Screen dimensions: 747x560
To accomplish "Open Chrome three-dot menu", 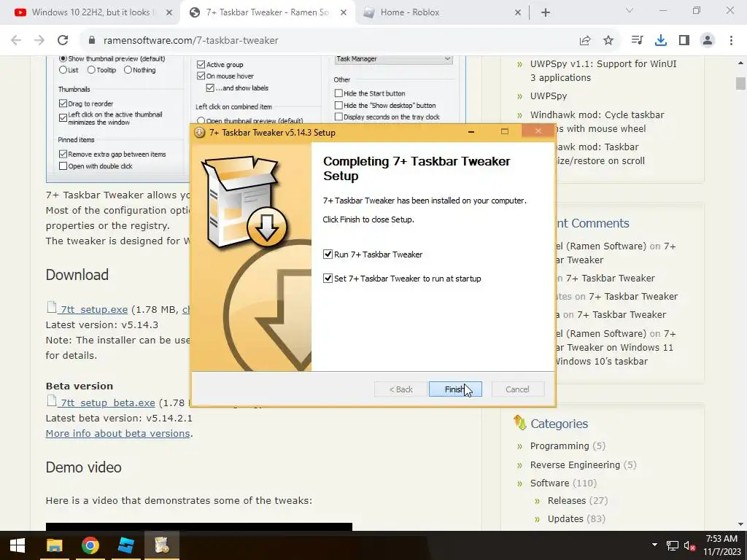I will (x=731, y=40).
